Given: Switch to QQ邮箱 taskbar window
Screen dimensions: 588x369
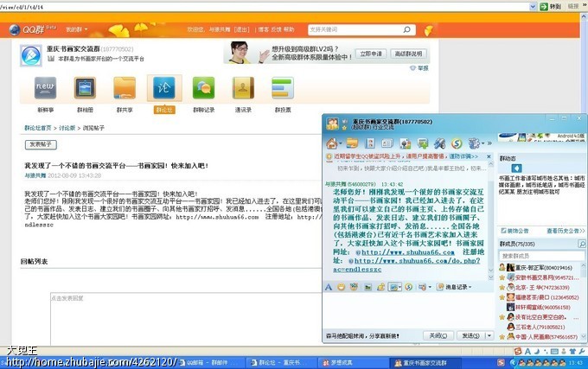Looking at the screenshot, I should tap(208, 363).
